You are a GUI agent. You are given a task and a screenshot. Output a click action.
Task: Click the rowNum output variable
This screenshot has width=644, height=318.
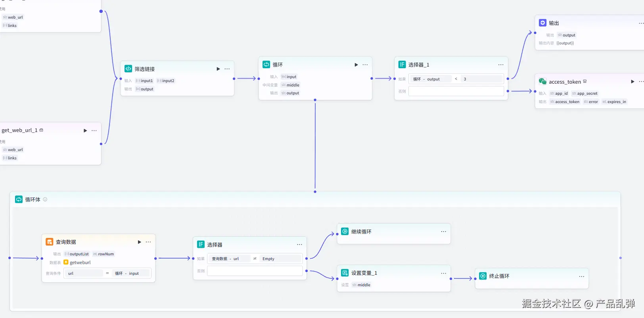(103, 254)
